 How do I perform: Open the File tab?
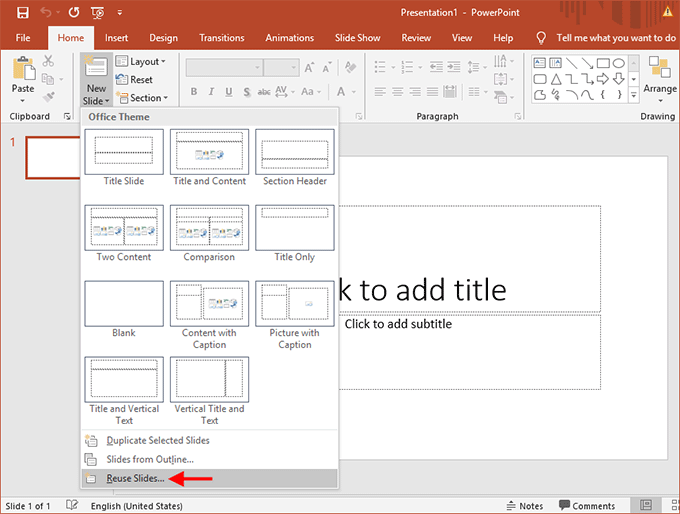[x=23, y=38]
